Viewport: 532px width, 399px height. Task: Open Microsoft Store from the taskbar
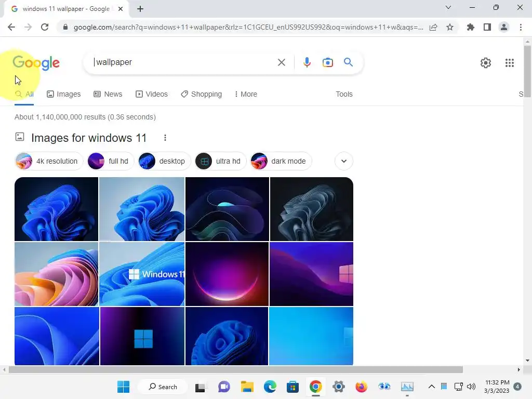tap(292, 387)
